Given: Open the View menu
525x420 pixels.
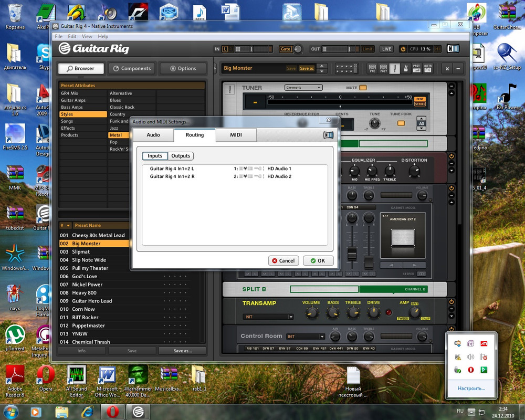Looking at the screenshot, I should [87, 37].
